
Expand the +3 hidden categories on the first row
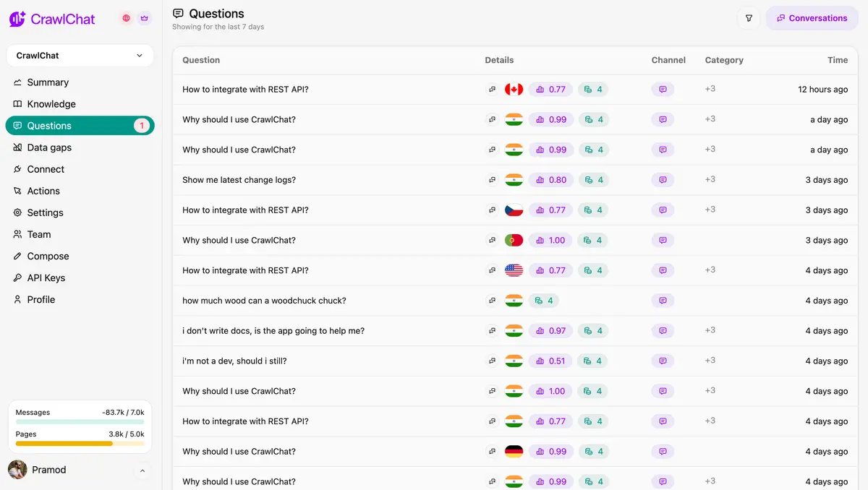click(x=710, y=89)
